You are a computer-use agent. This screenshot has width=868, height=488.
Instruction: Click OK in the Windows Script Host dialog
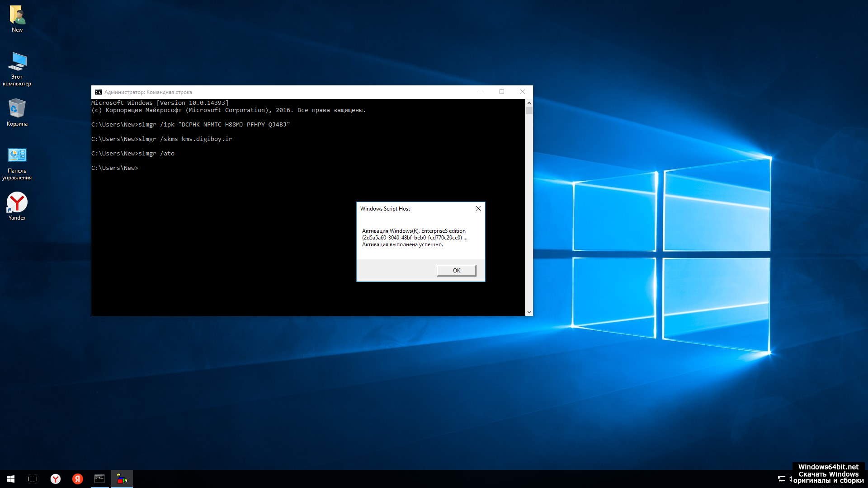456,270
